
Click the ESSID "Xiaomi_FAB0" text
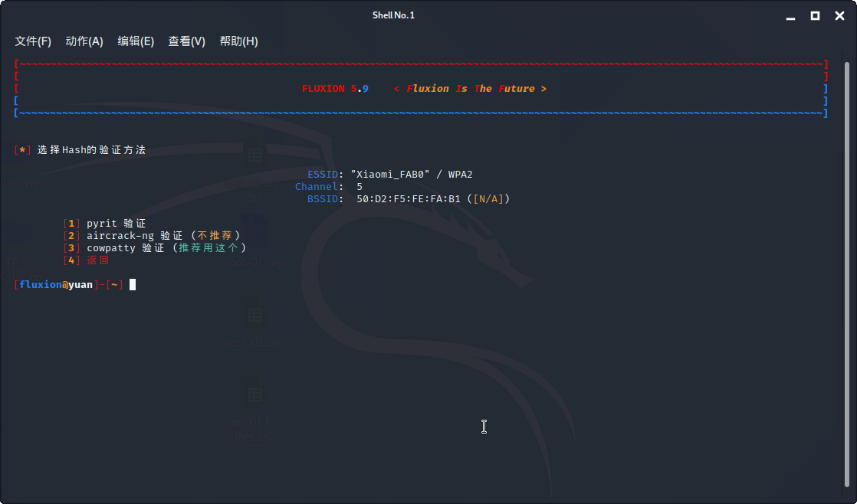coord(389,174)
